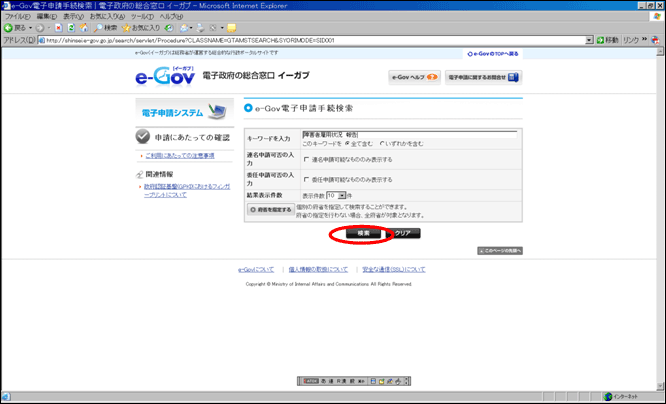Check 委任申請可能なもののみ表示する checkbox
Image resolution: width=666 pixels, height=404 pixels.
306,179
